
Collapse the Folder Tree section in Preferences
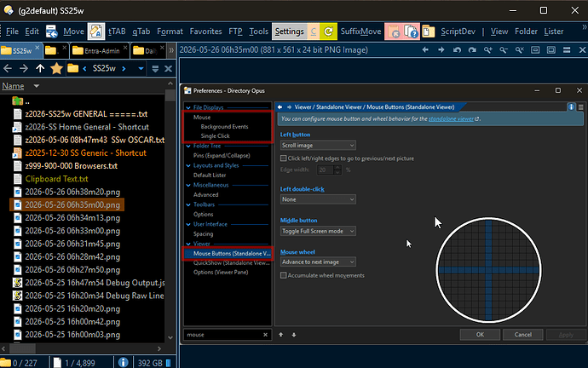[x=188, y=147]
